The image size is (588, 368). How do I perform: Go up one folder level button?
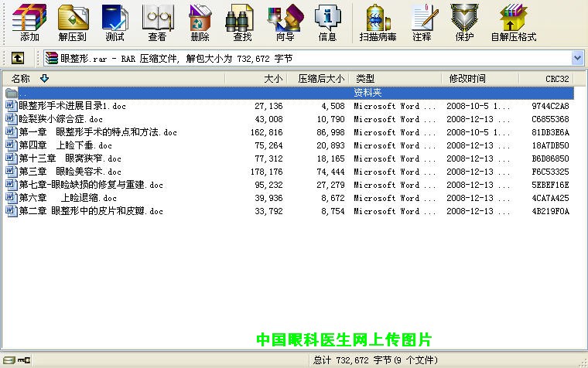(x=18, y=58)
